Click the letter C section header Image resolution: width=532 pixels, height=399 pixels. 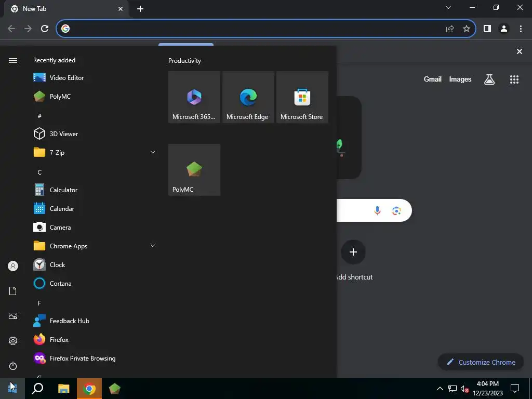point(39,172)
